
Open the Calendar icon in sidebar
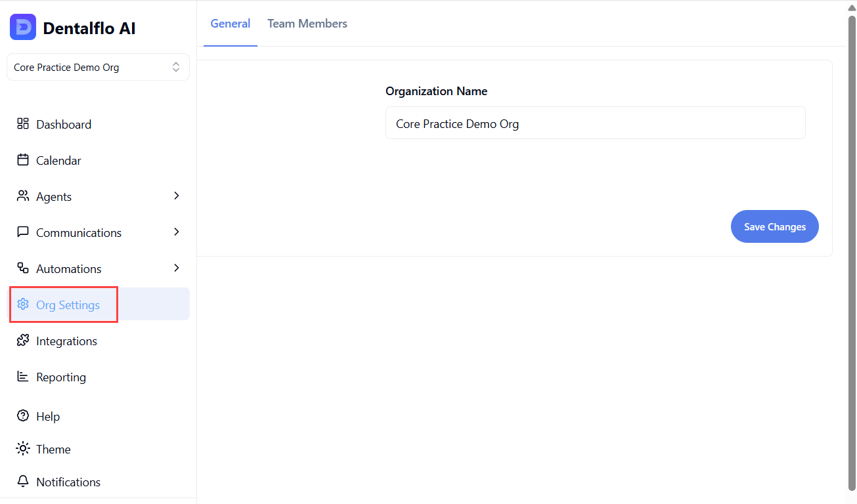(x=23, y=159)
